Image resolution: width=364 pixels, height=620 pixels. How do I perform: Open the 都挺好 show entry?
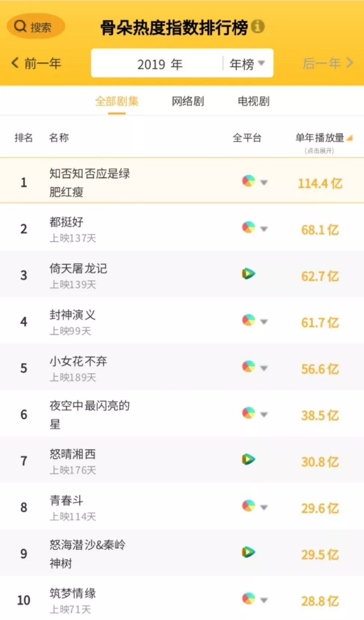pyautogui.click(x=66, y=222)
